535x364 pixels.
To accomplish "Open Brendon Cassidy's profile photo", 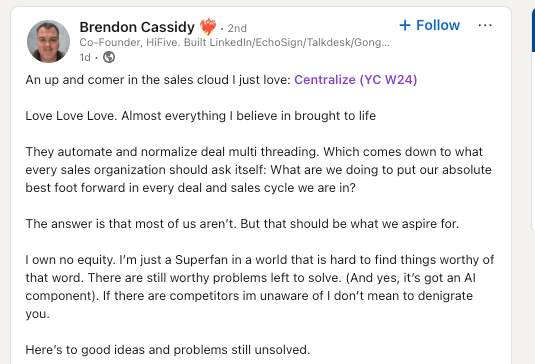I will (48, 41).
